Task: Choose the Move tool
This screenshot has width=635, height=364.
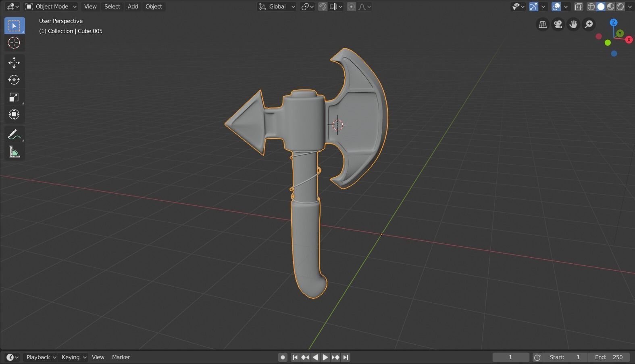Action: (x=14, y=62)
